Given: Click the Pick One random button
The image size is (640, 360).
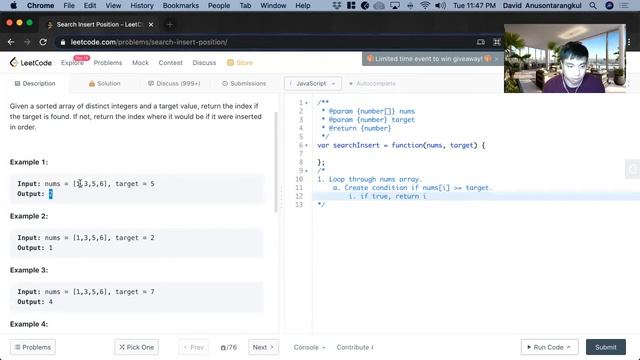Looking at the screenshot, I should [137, 347].
